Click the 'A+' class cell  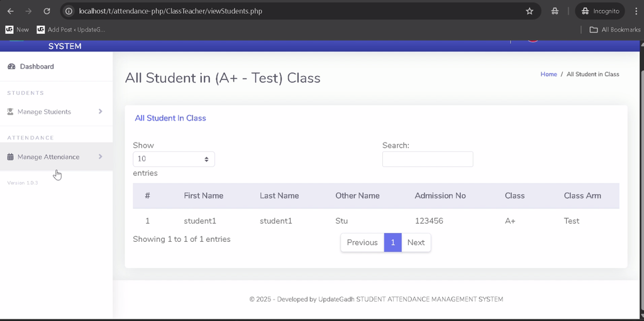510,221
